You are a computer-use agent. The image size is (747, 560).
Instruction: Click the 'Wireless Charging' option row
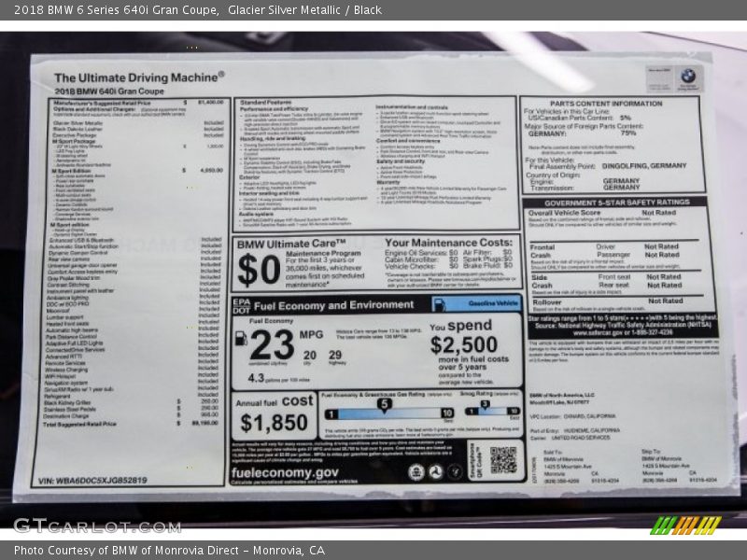pyautogui.click(x=132, y=370)
